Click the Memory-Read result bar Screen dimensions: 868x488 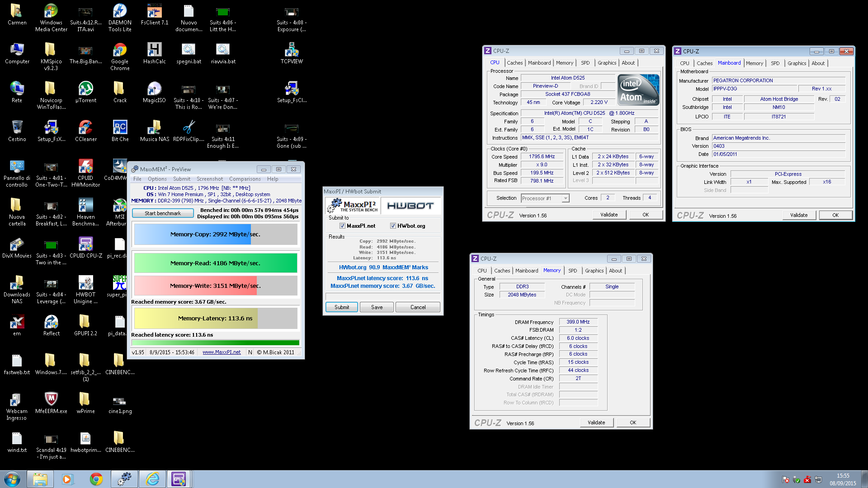[216, 263]
